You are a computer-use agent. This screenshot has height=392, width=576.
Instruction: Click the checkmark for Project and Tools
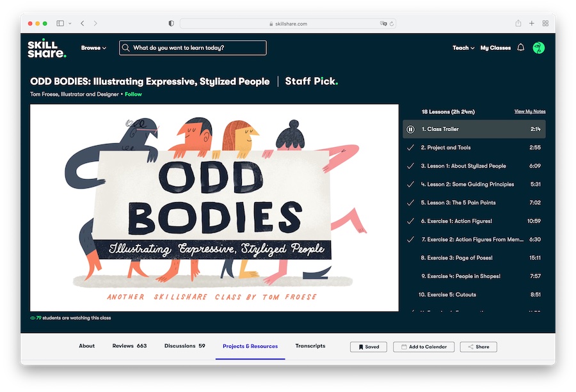(x=410, y=148)
